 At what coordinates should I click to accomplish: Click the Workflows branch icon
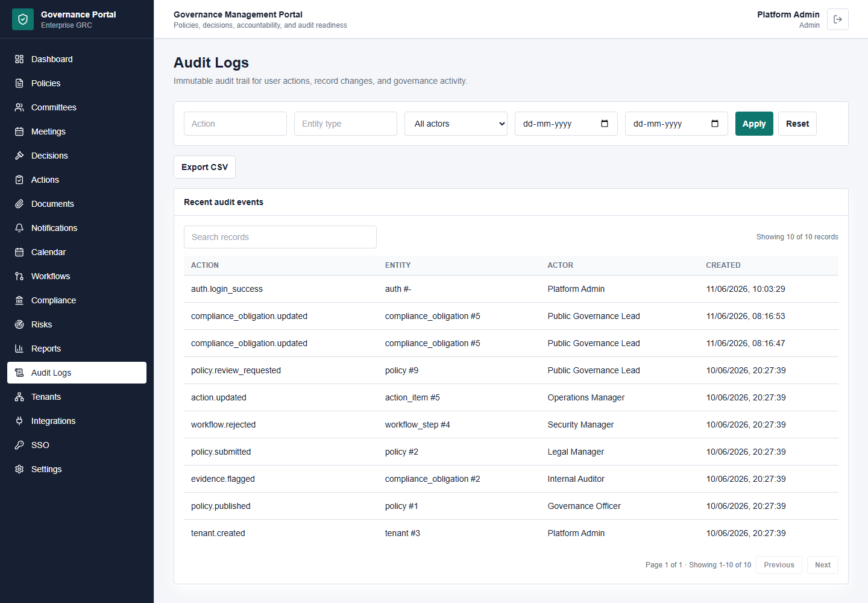tap(19, 276)
